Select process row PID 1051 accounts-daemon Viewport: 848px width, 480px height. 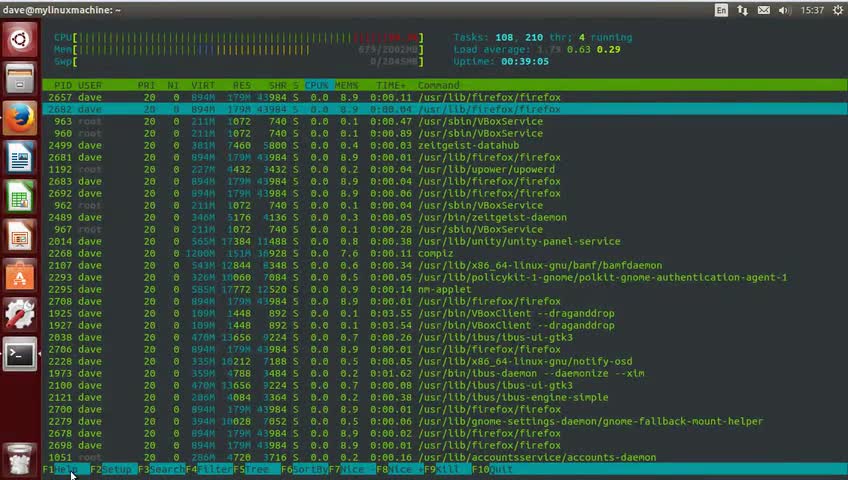click(x=445, y=457)
